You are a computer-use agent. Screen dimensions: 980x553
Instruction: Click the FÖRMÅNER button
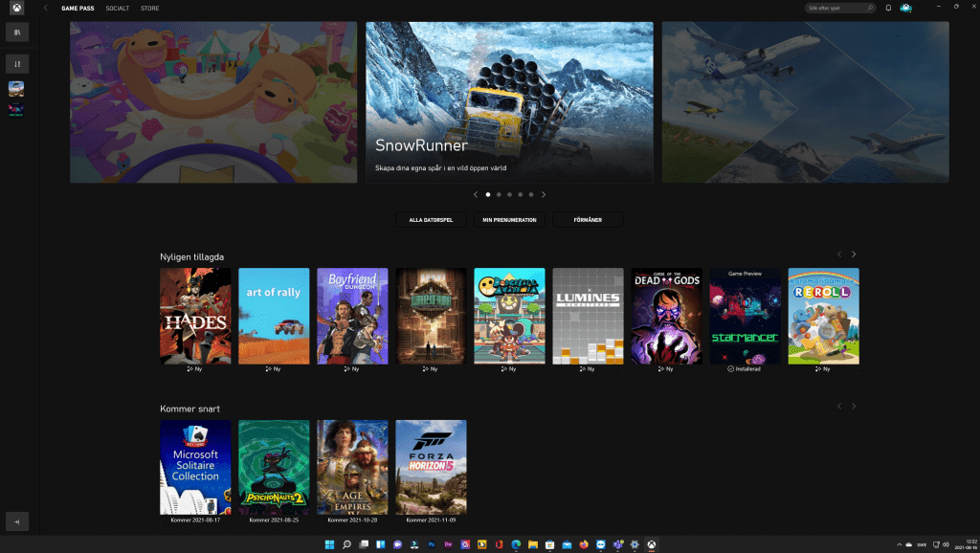(x=589, y=220)
